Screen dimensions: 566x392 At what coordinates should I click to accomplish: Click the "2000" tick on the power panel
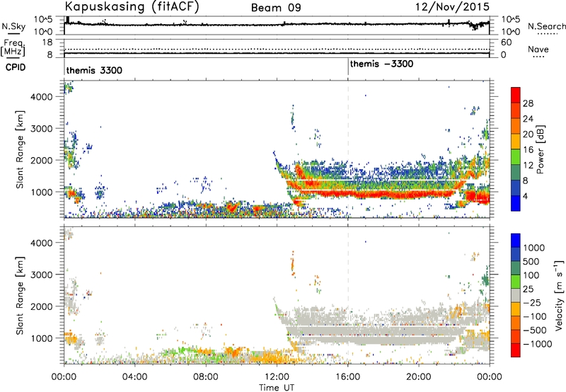pyautogui.click(x=42, y=160)
